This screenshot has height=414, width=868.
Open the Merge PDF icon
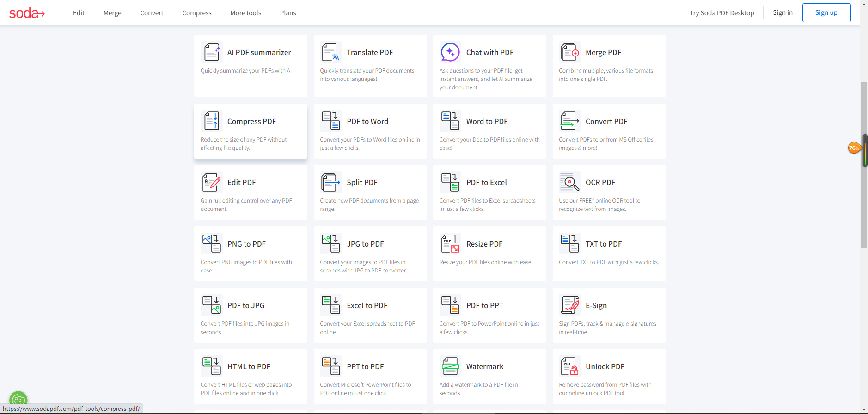point(569,52)
